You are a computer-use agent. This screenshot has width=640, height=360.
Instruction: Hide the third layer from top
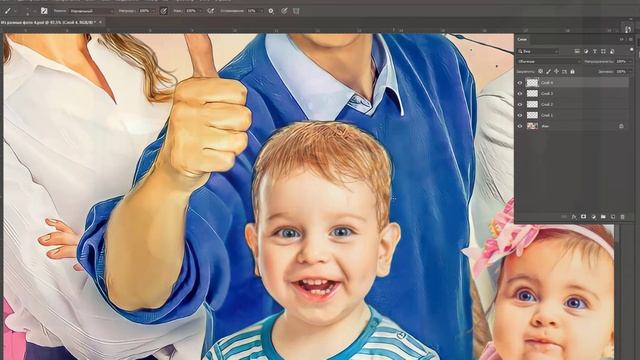pyautogui.click(x=520, y=104)
